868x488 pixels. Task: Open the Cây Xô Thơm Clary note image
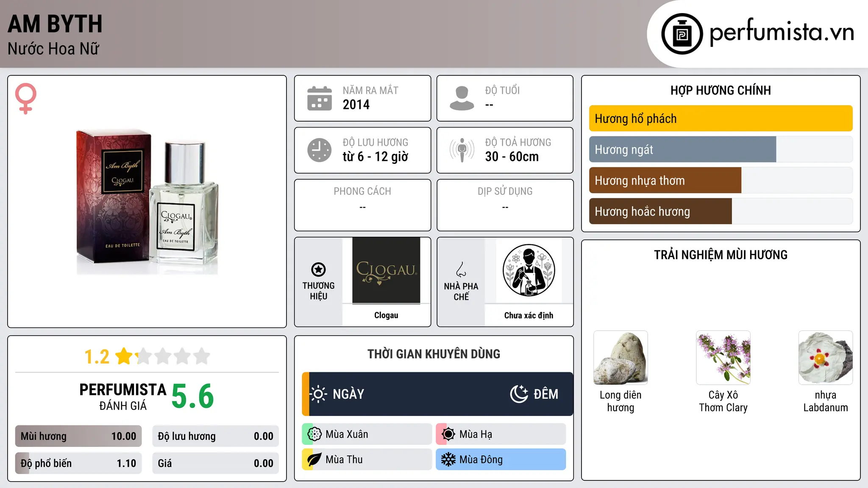click(x=723, y=358)
